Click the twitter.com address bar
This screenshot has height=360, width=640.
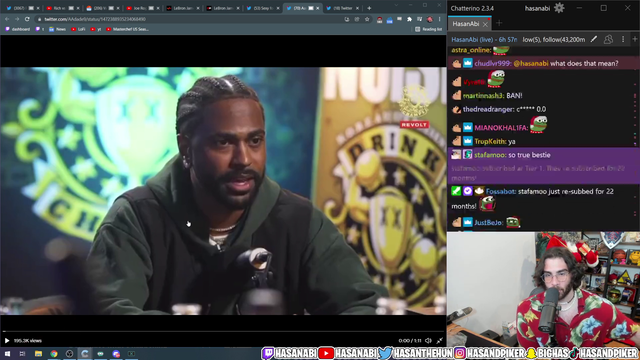coord(188,19)
